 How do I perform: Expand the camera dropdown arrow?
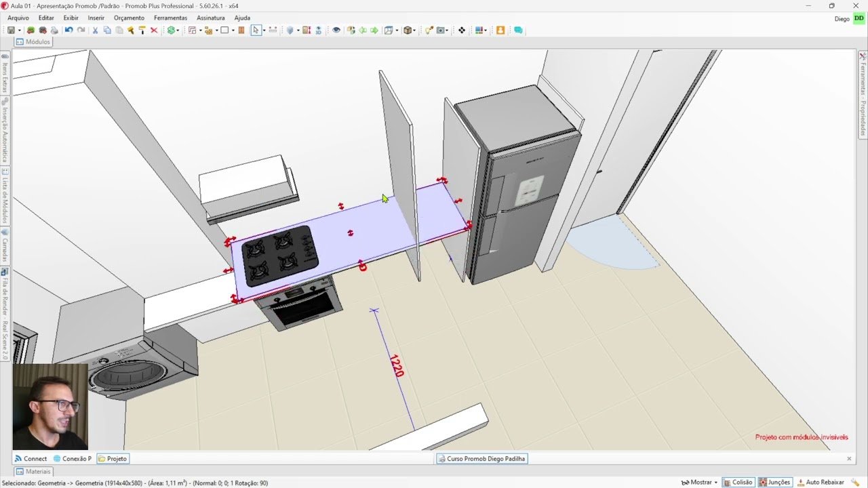pos(448,30)
